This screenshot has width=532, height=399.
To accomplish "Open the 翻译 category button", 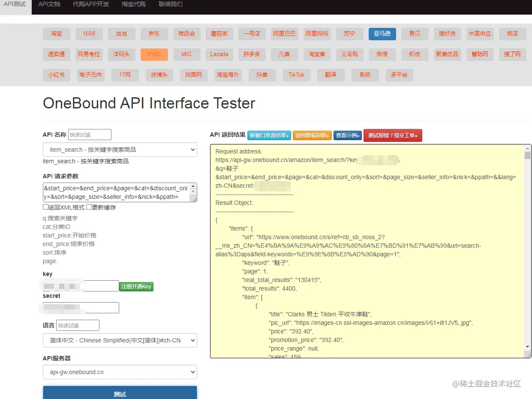I will pyautogui.click(x=331, y=75).
